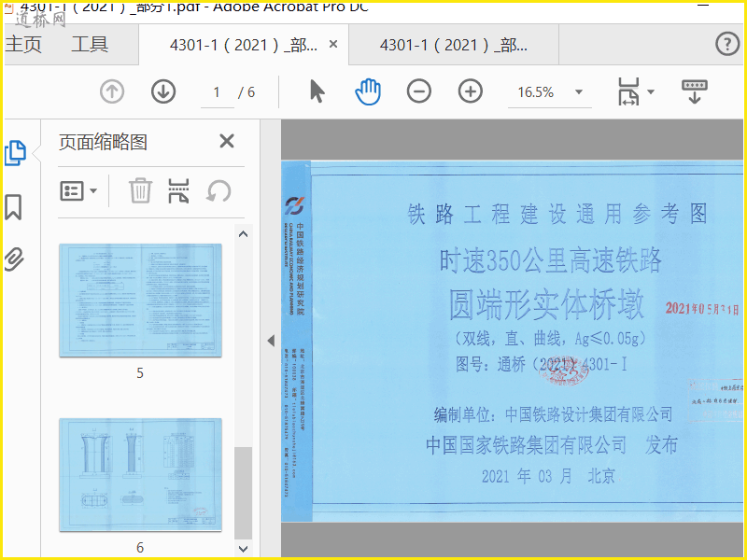Viewport: 747px width, 560px height.
Task: Toggle the attachments paperclip panel
Action: (x=13, y=259)
